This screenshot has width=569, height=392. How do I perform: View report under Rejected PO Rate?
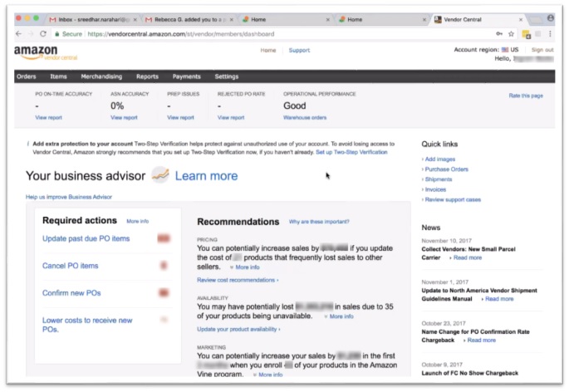pyautogui.click(x=231, y=118)
